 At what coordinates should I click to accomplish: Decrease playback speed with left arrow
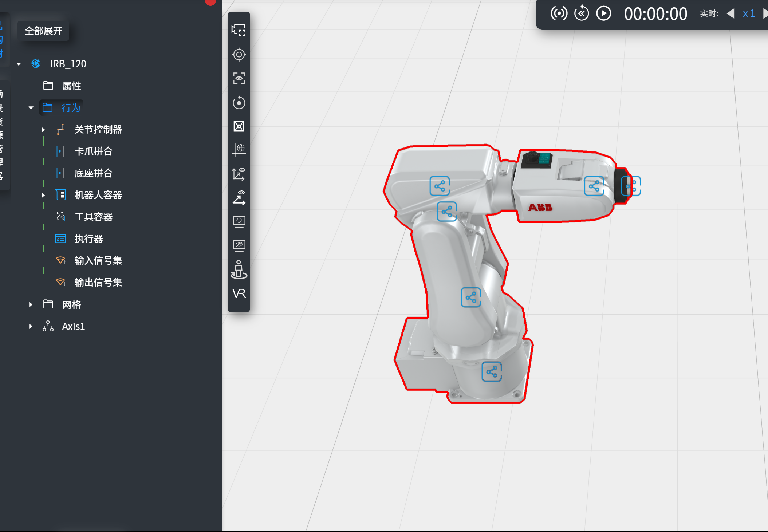point(730,14)
